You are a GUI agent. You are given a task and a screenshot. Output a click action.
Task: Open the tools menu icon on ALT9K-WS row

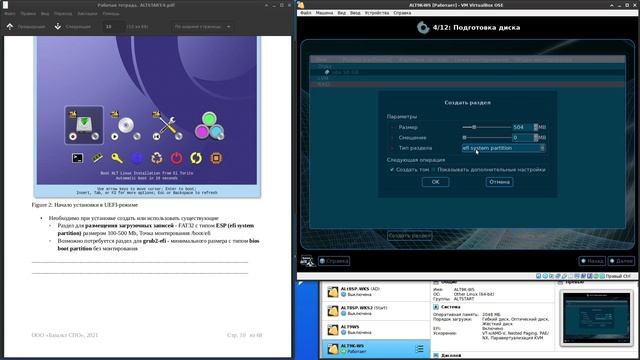(x=419, y=349)
